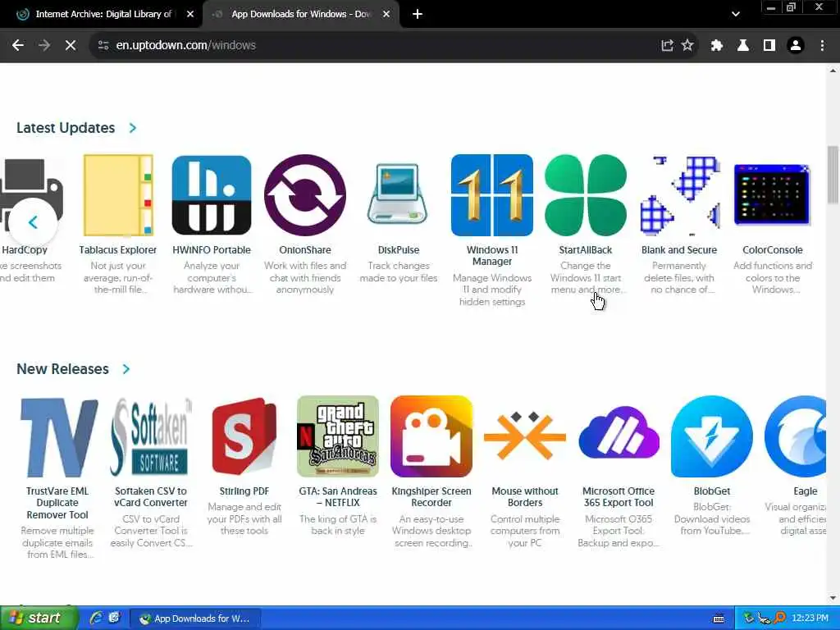Open the StartAllBack clover icon
The width and height of the screenshot is (840, 630).
click(x=585, y=195)
